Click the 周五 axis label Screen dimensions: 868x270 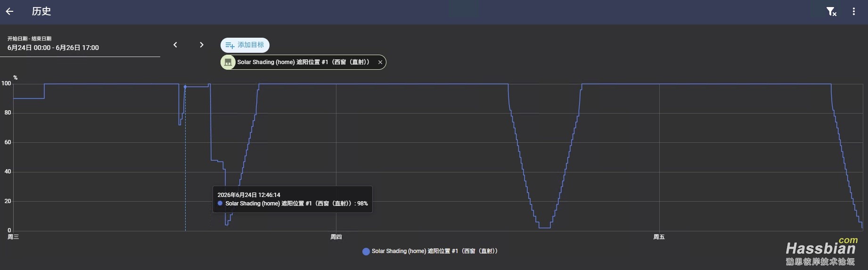tap(659, 237)
